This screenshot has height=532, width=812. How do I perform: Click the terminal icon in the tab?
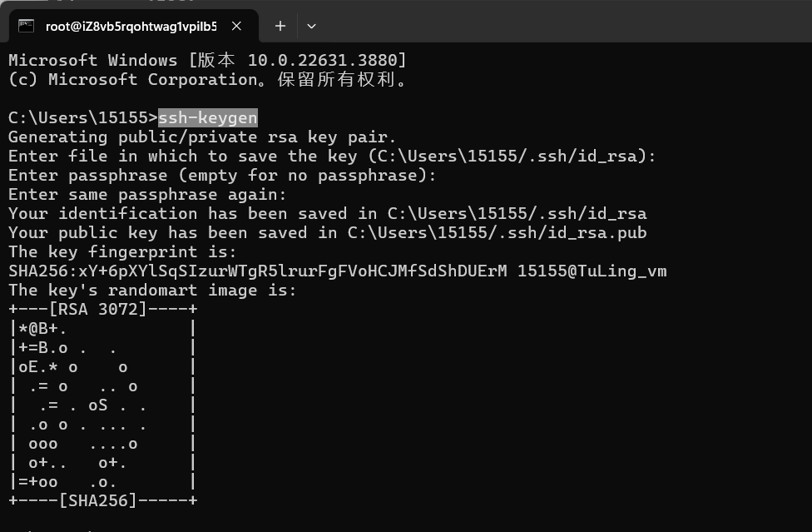[26, 25]
